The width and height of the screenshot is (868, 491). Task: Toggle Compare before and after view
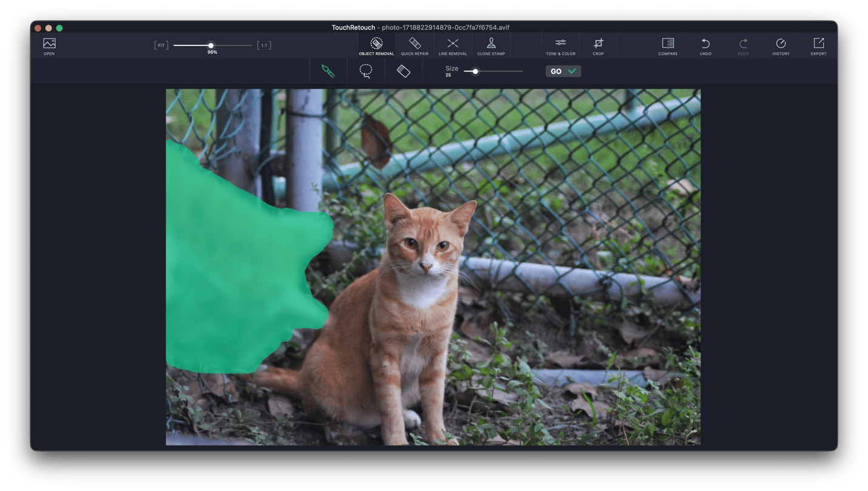point(668,46)
